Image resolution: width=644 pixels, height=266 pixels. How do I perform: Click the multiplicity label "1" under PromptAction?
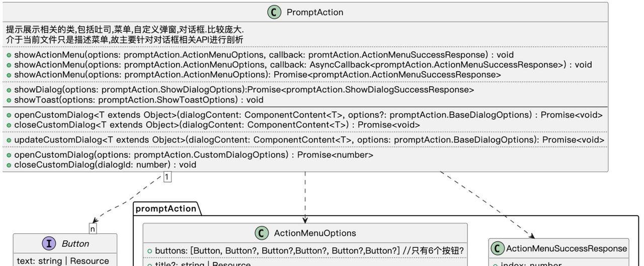[167, 177]
